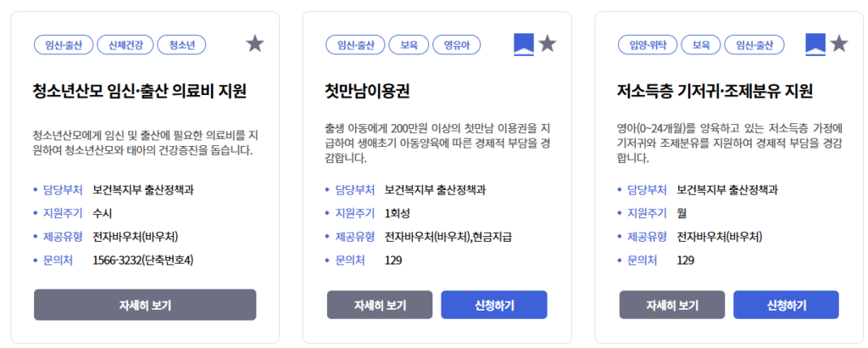View details for 청소년산모 임신·출산 의료비 지원

(145, 305)
